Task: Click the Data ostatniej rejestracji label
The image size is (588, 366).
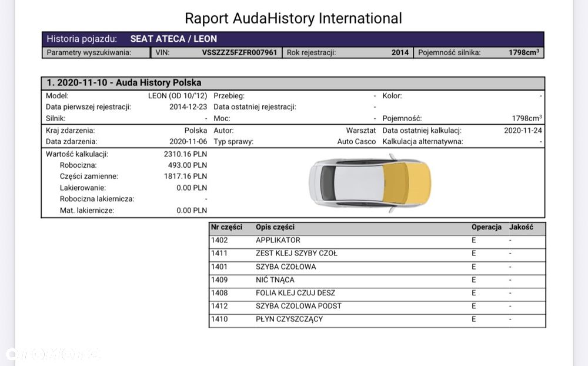Action: 255,107
